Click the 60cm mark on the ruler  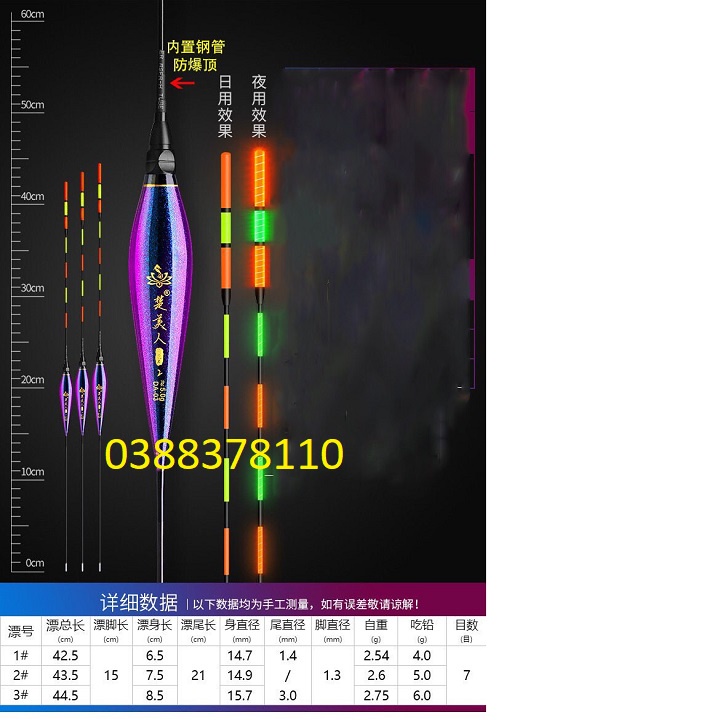[32, 14]
